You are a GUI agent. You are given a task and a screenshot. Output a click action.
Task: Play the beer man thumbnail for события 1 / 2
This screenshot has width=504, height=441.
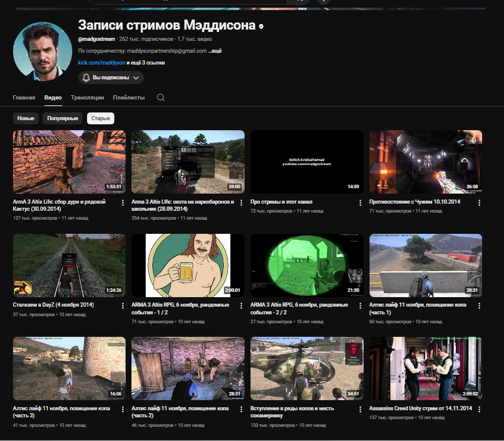[x=188, y=265]
